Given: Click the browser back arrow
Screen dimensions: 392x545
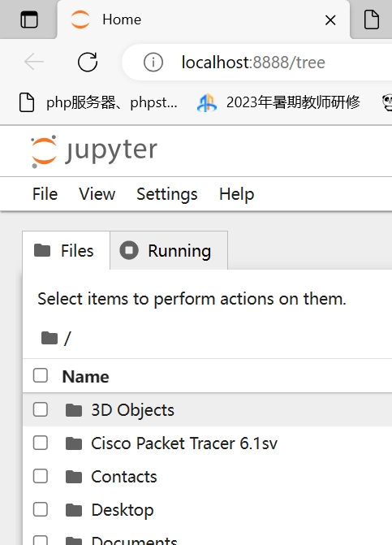Looking at the screenshot, I should (34, 63).
